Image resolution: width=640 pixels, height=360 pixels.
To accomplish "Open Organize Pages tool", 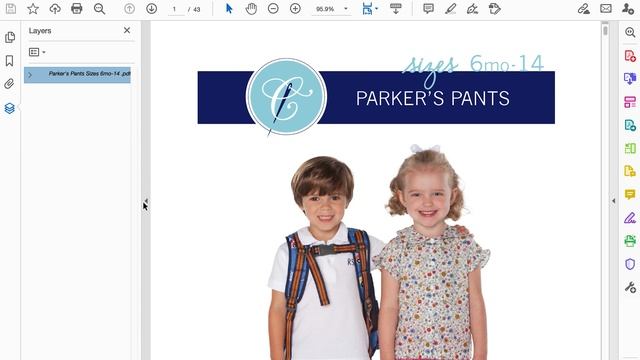I will 630,102.
